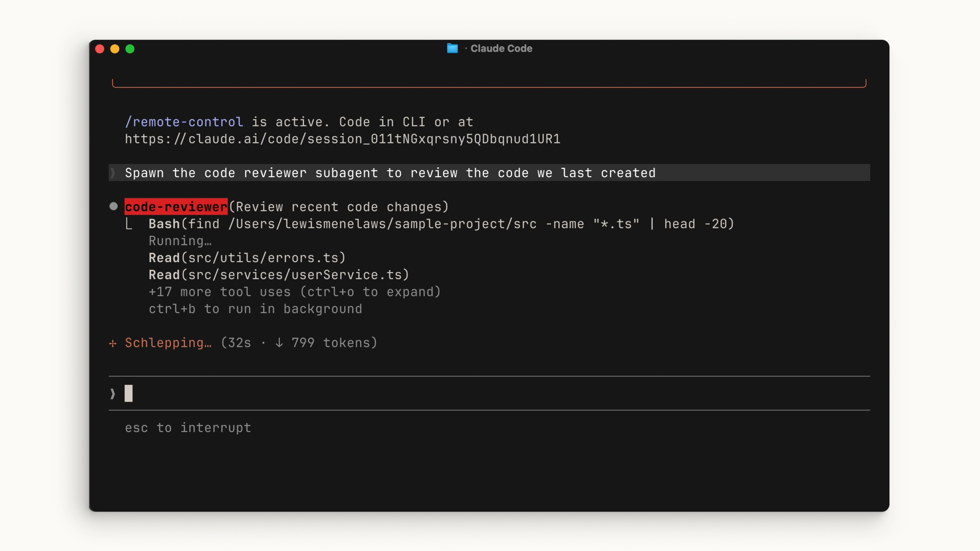Viewport: 980px width, 551px height.
Task: Click the orange spinner icon before Schlepping
Action: (113, 343)
